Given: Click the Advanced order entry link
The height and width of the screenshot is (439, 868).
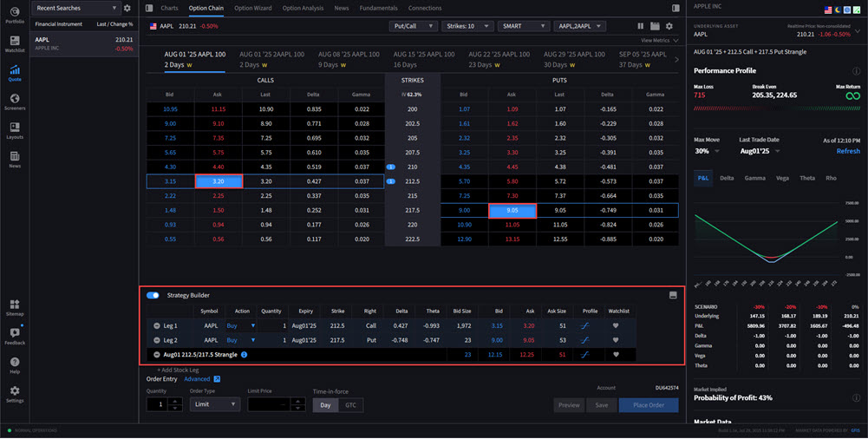Looking at the screenshot, I should pos(197,379).
